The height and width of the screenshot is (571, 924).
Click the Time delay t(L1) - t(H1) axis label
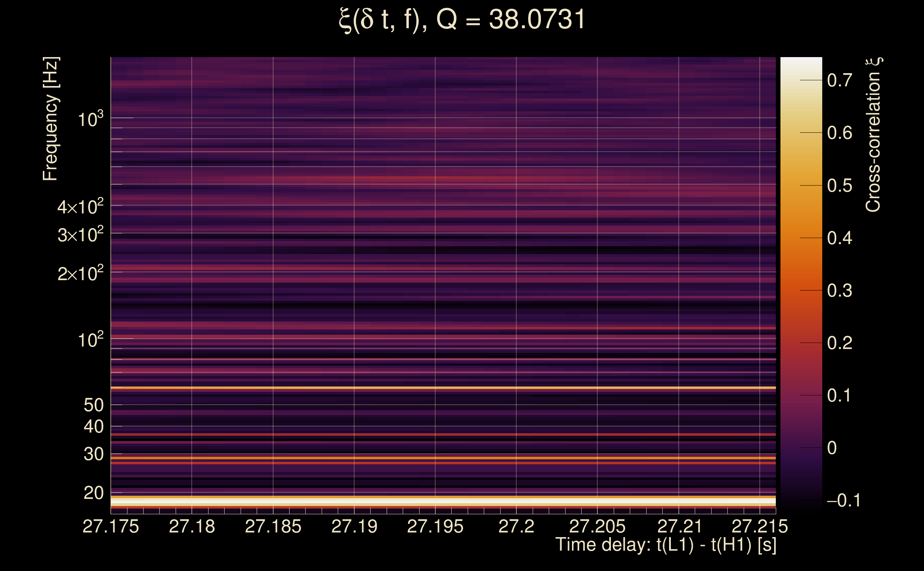[666, 545]
